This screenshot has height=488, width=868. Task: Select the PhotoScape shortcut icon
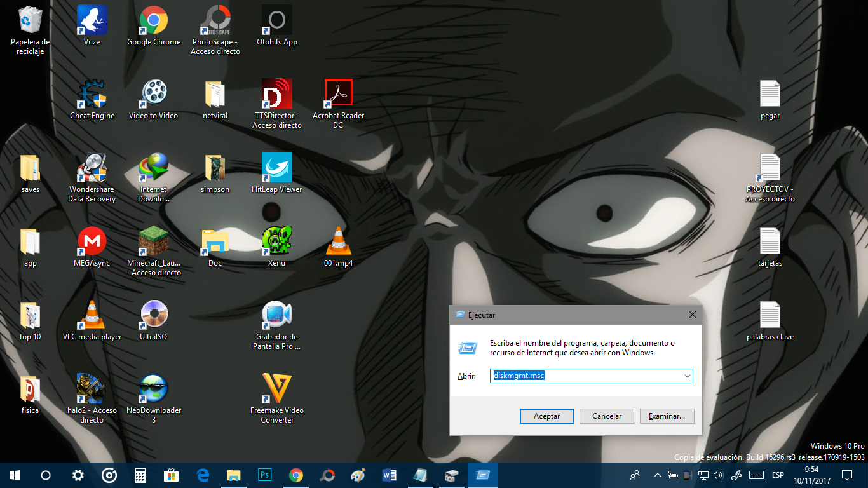tap(215, 30)
